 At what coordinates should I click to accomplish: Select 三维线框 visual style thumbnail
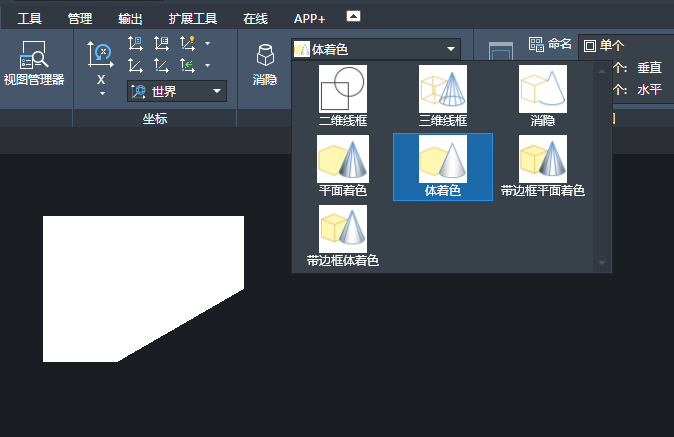coord(443,95)
